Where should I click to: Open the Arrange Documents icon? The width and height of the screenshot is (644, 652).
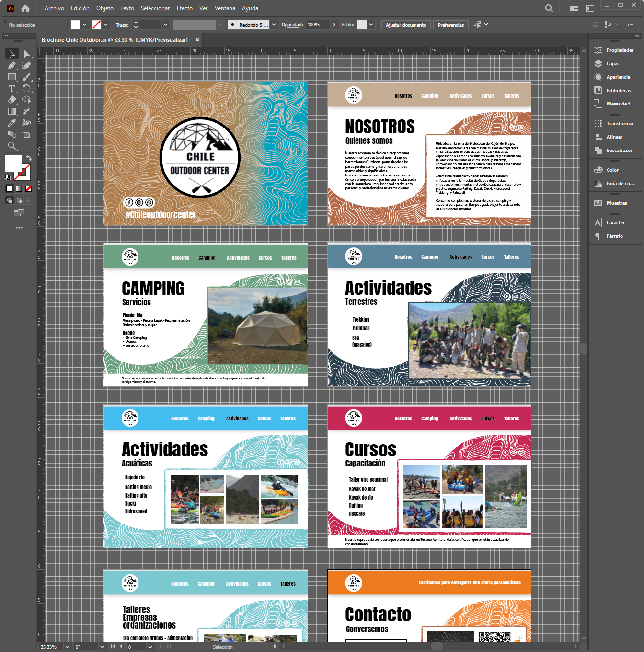coord(574,8)
